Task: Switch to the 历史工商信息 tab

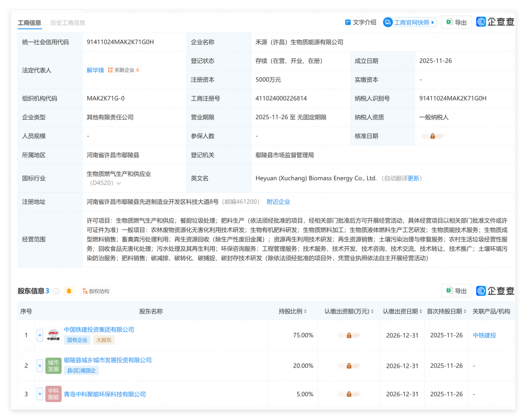Action: tap(67, 22)
